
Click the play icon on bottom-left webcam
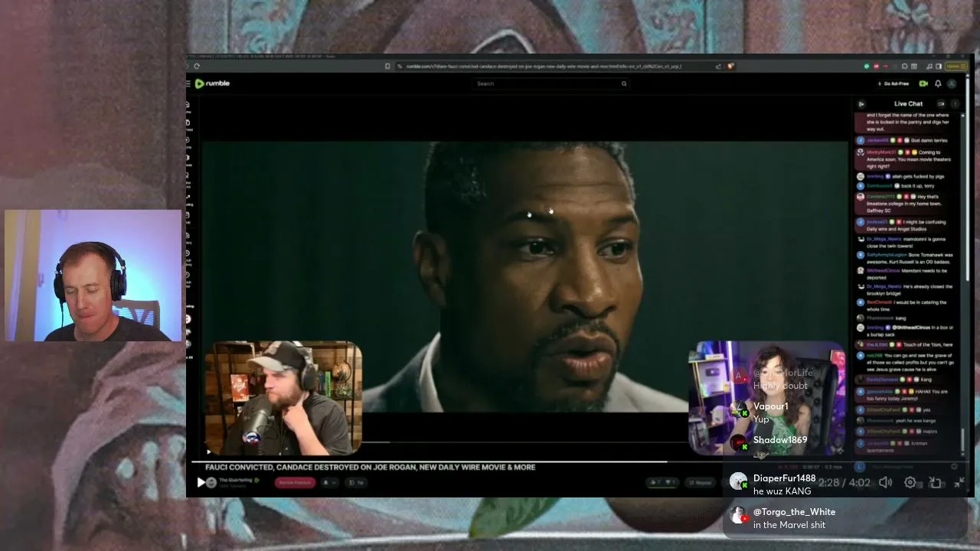pyautogui.click(x=209, y=452)
